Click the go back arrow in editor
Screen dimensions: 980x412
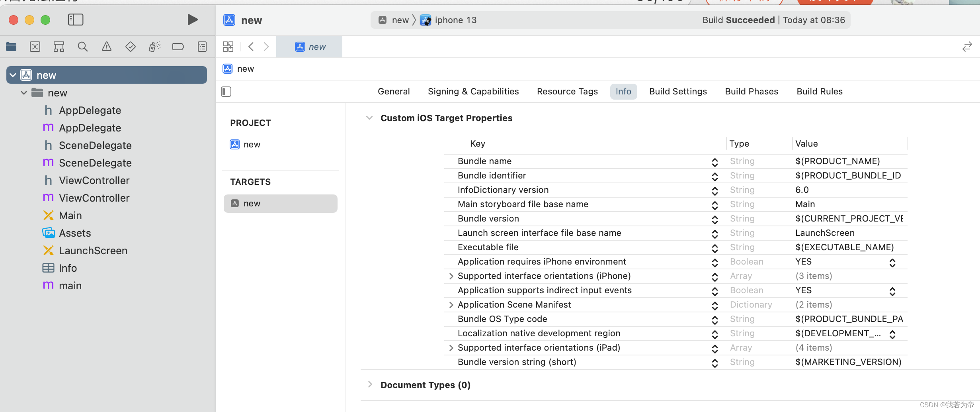(251, 47)
